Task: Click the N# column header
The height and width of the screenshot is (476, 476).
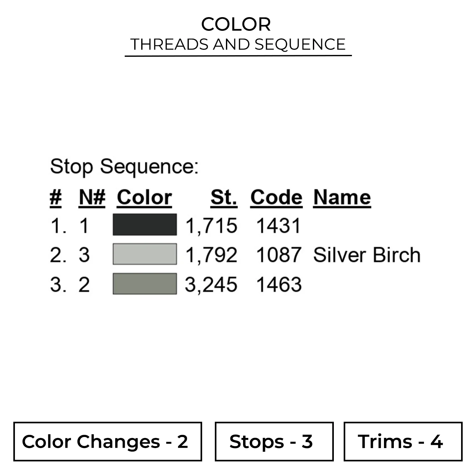Action: 92,197
